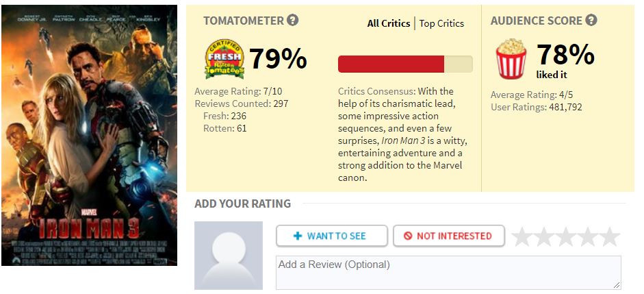Click the Audience Score help question mark icon

(591, 21)
